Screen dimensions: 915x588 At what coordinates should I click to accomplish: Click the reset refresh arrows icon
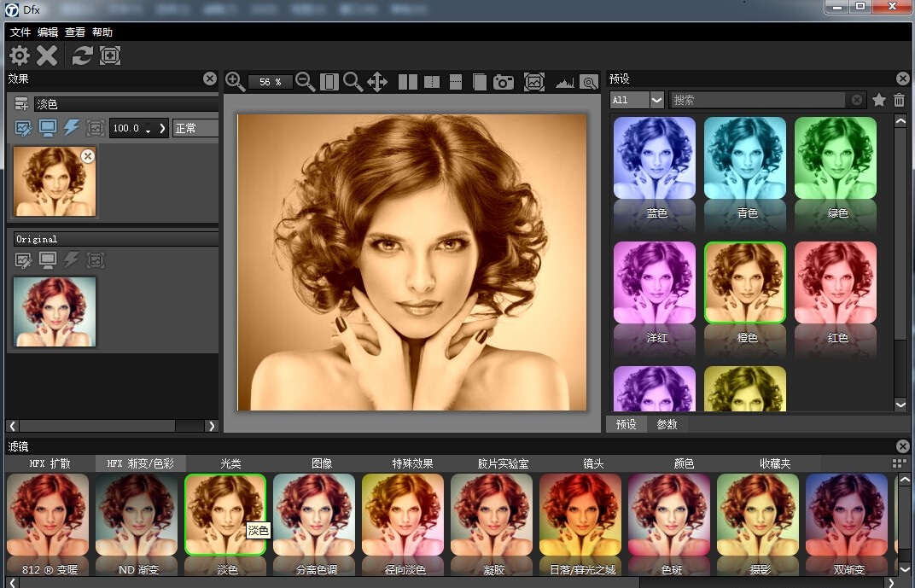tap(82, 56)
